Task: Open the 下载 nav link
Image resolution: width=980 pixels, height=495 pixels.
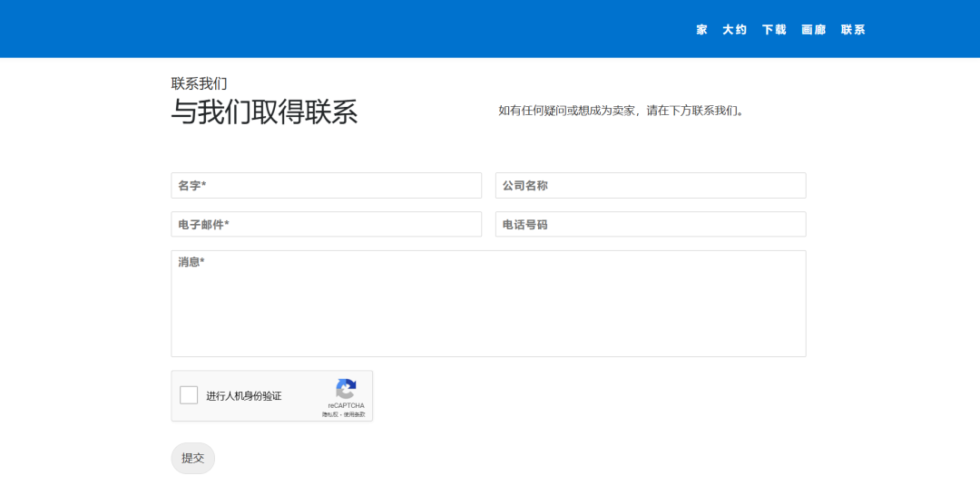Action: tap(774, 29)
